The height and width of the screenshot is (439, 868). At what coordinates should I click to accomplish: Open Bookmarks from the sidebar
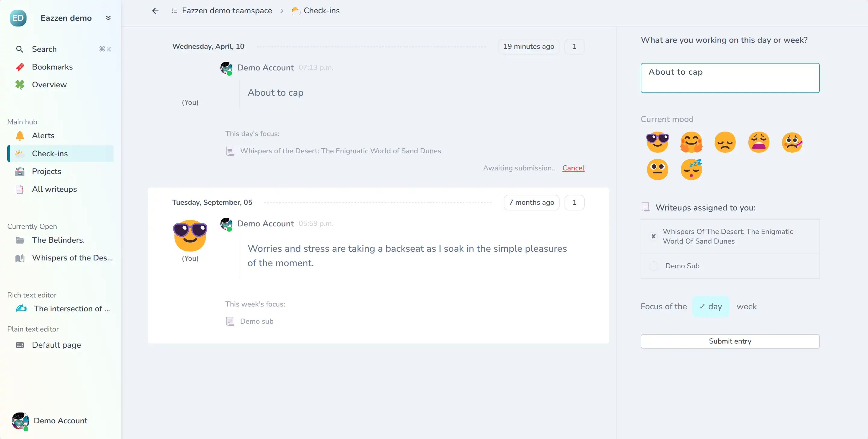[52, 67]
